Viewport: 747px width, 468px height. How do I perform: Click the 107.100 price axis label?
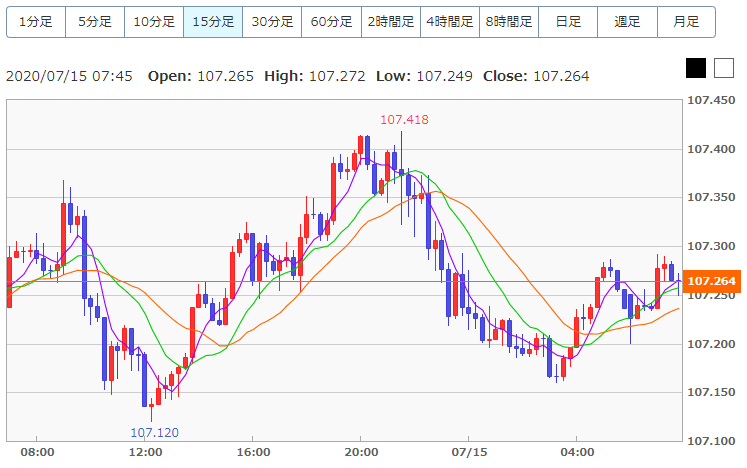(x=711, y=441)
